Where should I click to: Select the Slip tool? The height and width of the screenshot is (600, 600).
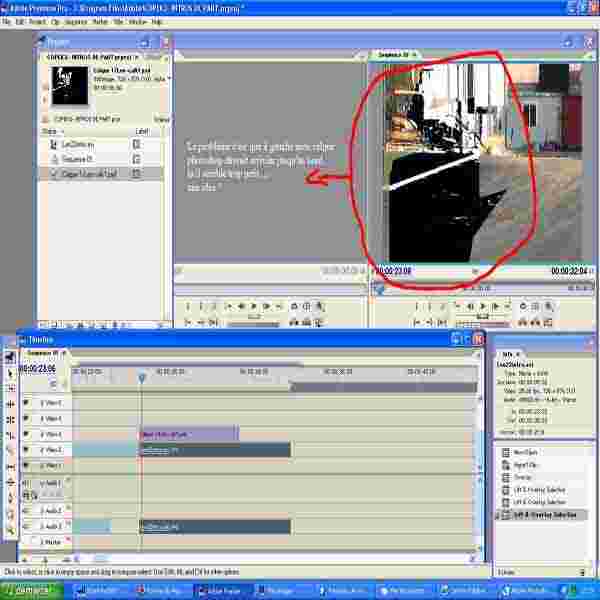click(x=10, y=467)
